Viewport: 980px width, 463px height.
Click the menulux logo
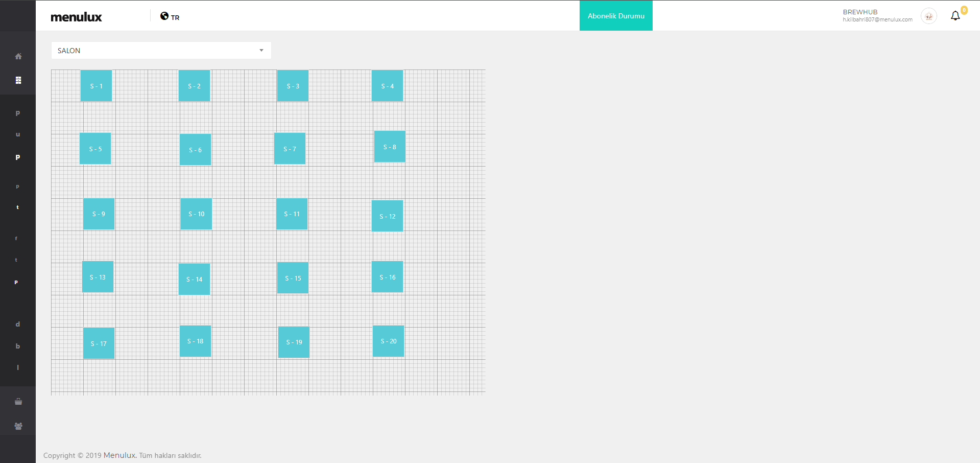76,17
